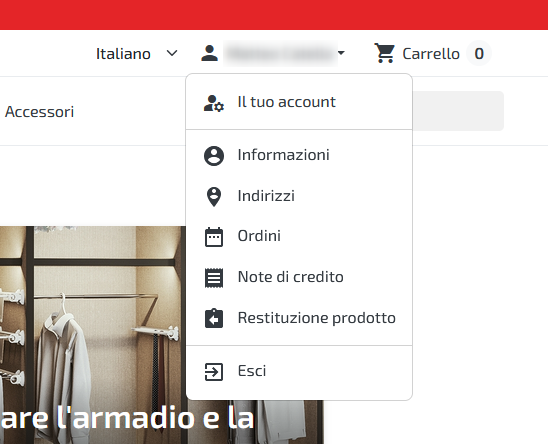Open Ordini from the account menu
The width and height of the screenshot is (548, 444).
point(299,236)
